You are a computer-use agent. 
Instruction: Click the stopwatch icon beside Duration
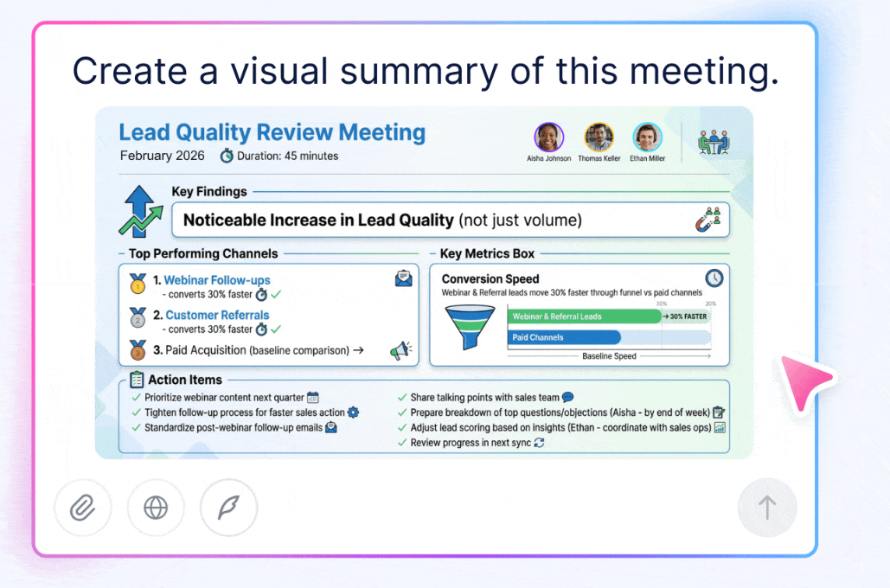(227, 156)
